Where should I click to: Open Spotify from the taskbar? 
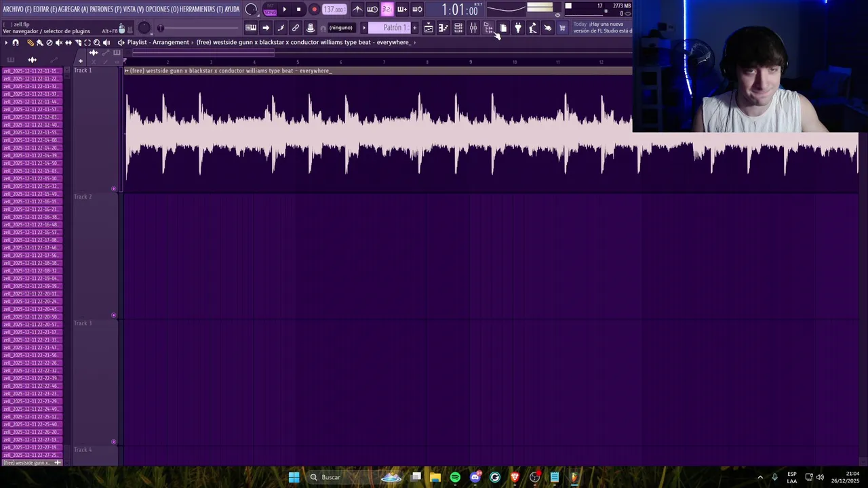pos(455,477)
